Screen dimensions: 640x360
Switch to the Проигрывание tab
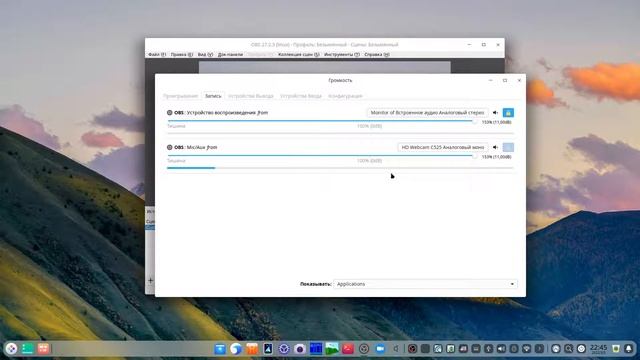coord(180,96)
